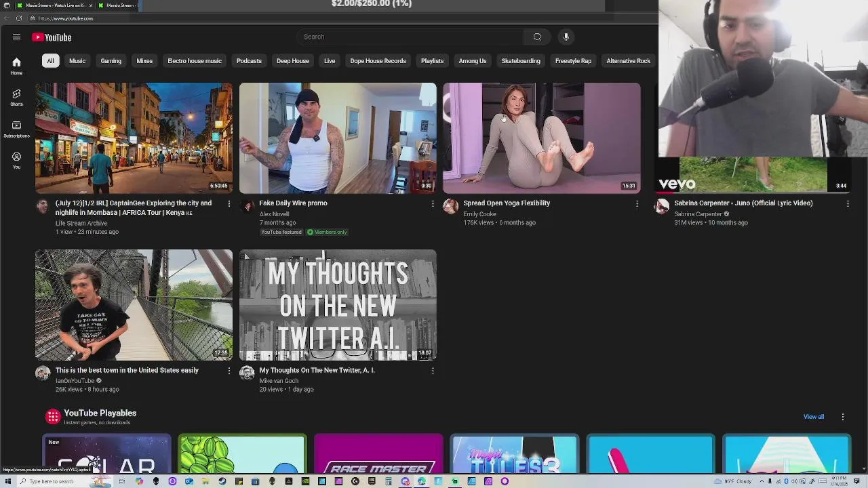Image resolution: width=868 pixels, height=488 pixels.
Task: Open the YouTube hamburger guide menu
Action: point(16,37)
